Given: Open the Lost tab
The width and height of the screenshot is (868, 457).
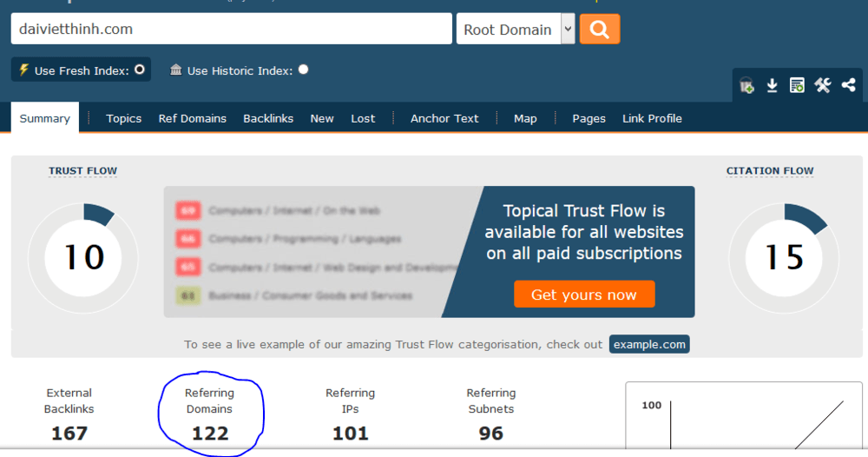Looking at the screenshot, I should pos(363,118).
